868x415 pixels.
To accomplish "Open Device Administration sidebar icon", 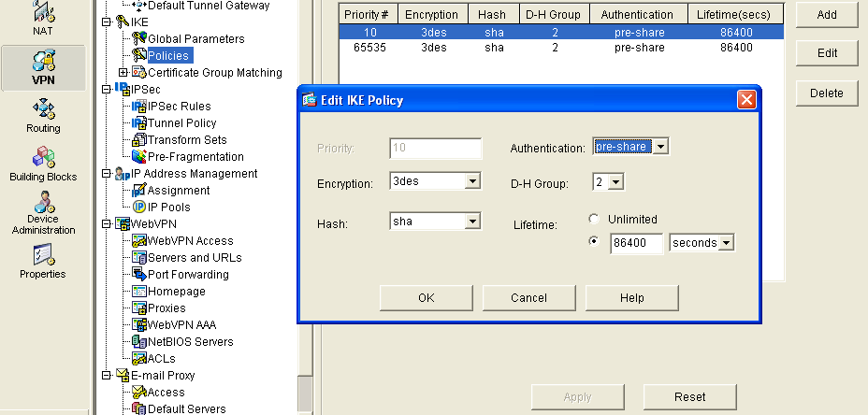I will click(43, 212).
